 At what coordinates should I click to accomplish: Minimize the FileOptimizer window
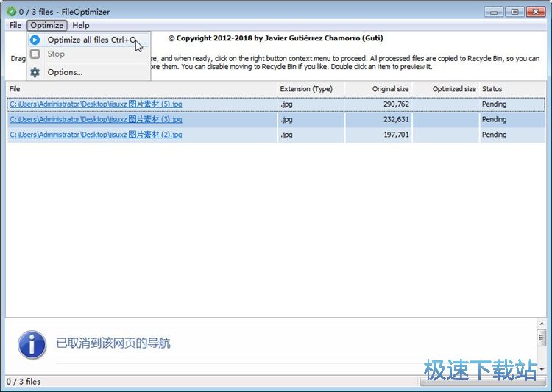(494, 12)
